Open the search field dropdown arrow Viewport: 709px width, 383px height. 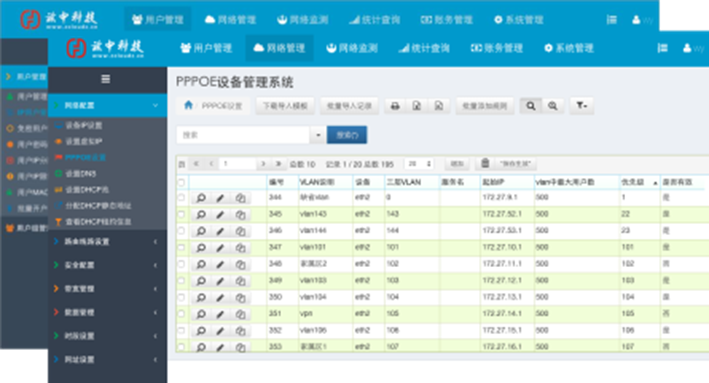point(318,135)
